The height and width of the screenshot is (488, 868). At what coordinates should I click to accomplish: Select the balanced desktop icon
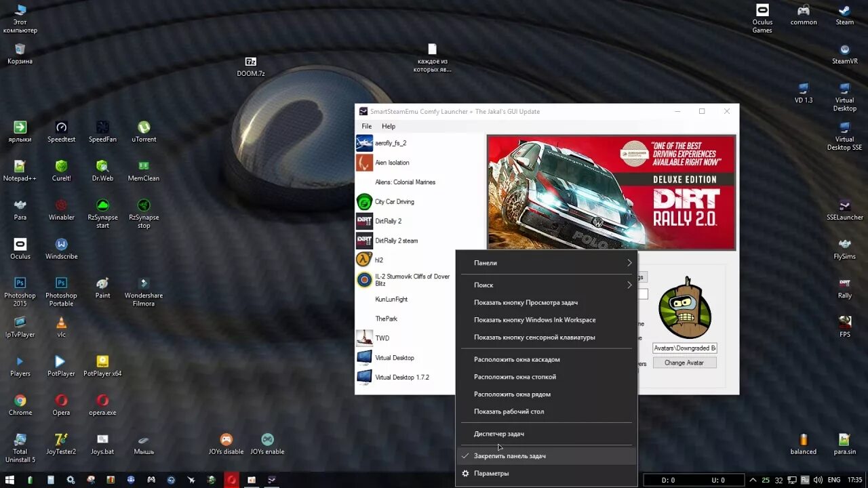pos(804,444)
